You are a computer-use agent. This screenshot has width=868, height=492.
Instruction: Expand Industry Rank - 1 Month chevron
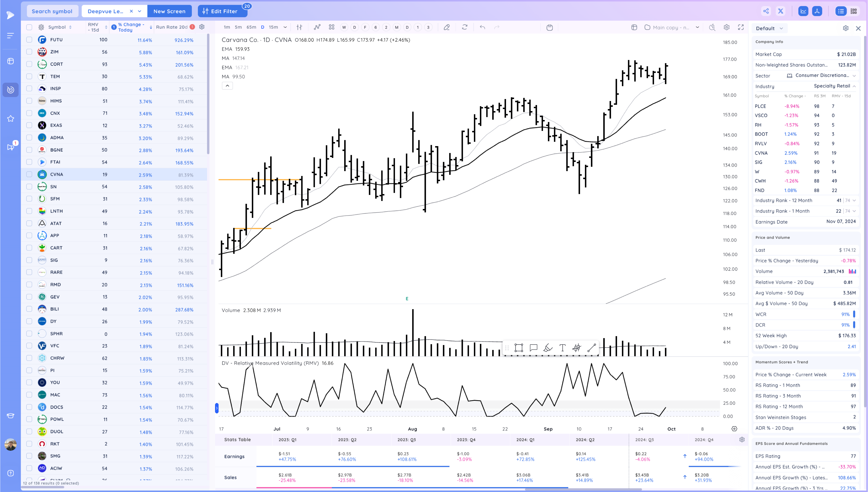[x=854, y=211]
